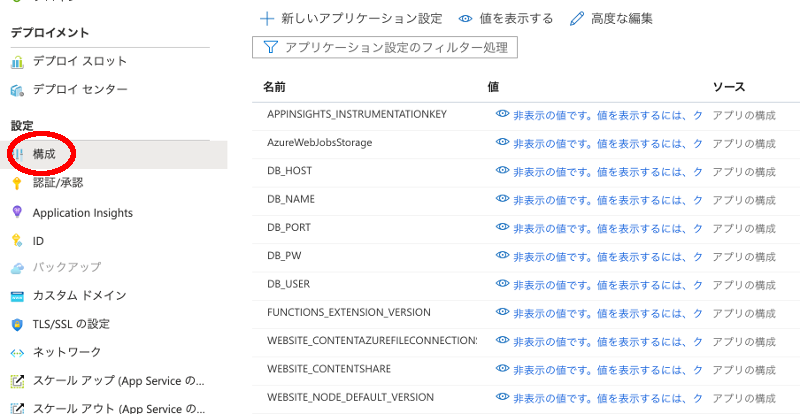Click アプリの構成 source in DB_USER row
This screenshot has height=414, width=800.
pyautogui.click(x=744, y=284)
